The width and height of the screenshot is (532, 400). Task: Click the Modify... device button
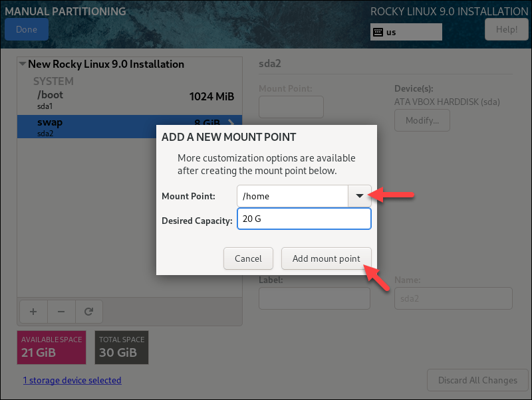click(422, 120)
